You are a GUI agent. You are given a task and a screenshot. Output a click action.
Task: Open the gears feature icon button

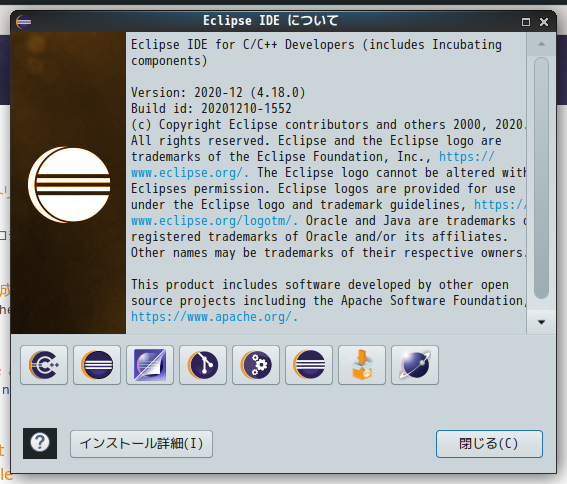coord(256,365)
